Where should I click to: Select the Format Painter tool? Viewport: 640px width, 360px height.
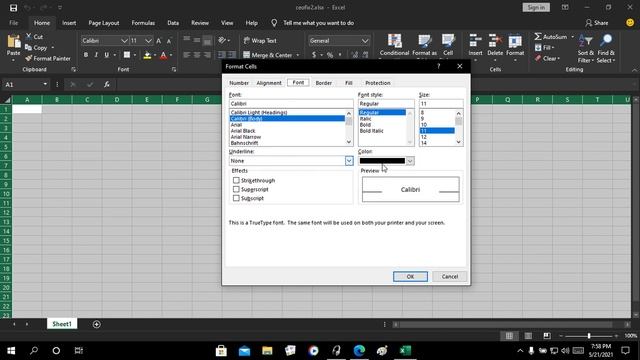48,58
